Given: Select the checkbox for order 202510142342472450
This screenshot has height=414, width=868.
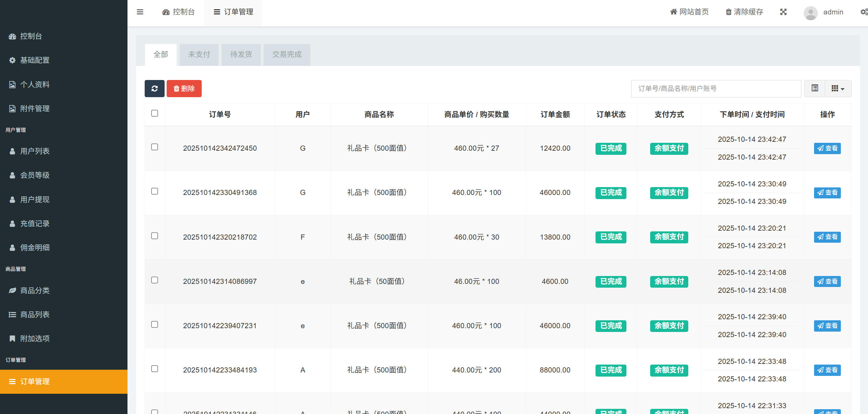Looking at the screenshot, I should tap(155, 147).
